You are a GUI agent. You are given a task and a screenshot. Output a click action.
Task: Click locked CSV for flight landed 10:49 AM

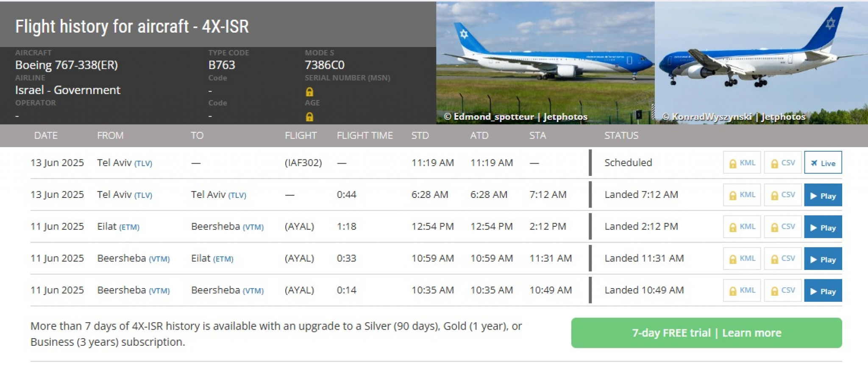pos(782,290)
